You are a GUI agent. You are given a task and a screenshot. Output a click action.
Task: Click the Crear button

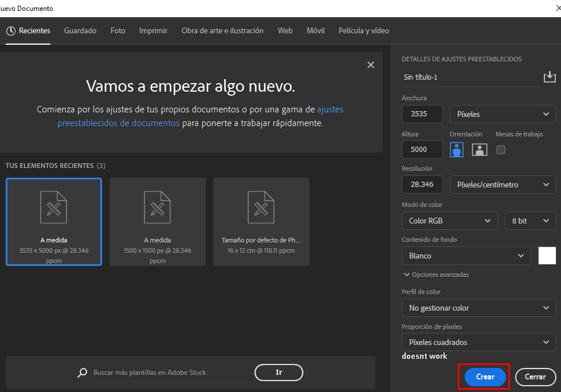484,377
